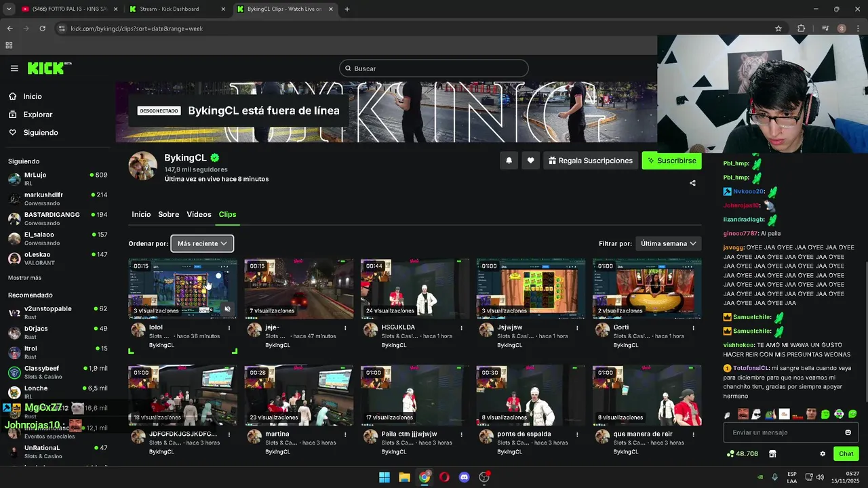Viewport: 868px width, 488px height.
Task: Switch to the Sobre channel tab
Action: [x=169, y=214]
